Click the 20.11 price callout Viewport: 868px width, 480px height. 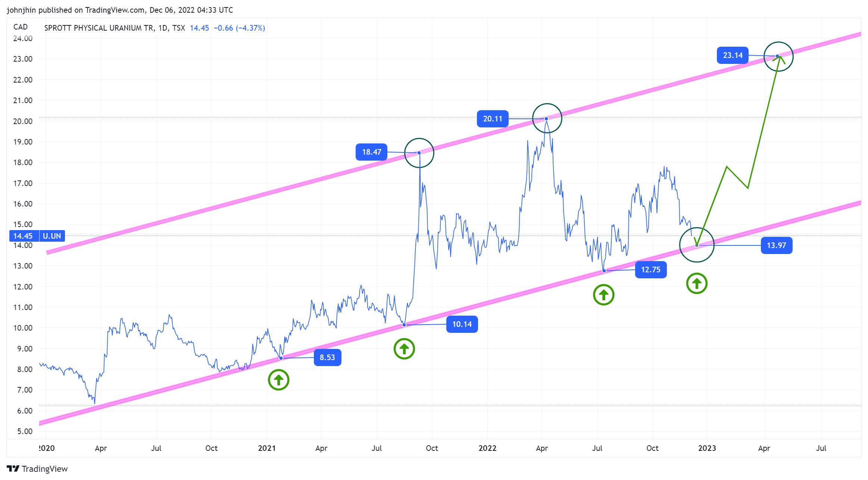click(492, 119)
